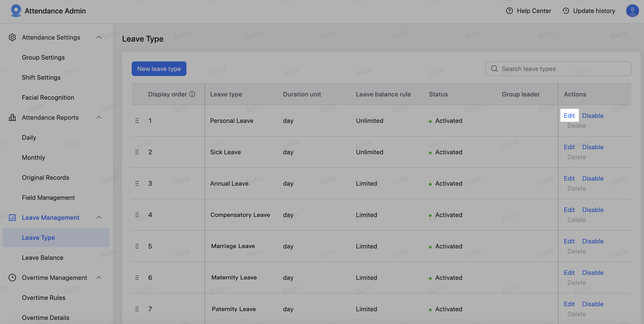Click Attendance Settings gear icon

tap(12, 37)
